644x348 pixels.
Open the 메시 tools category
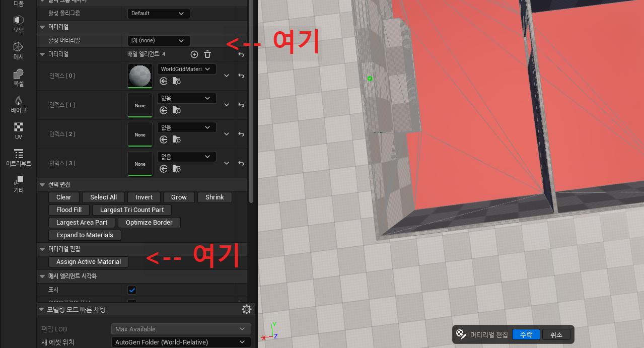pos(19,51)
